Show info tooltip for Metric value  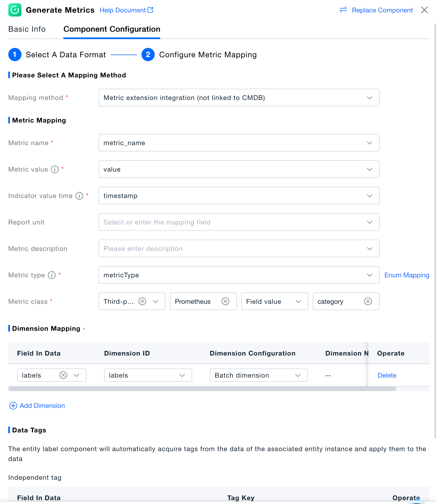point(55,169)
